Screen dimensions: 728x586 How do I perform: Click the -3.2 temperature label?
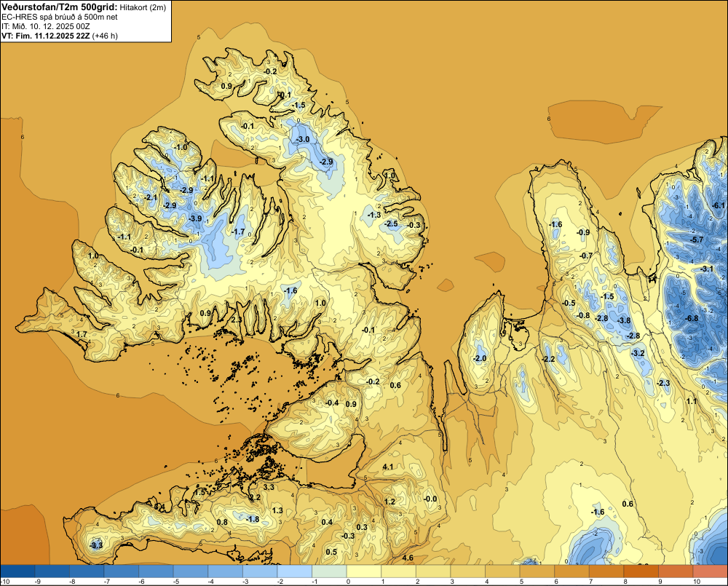click(x=638, y=353)
